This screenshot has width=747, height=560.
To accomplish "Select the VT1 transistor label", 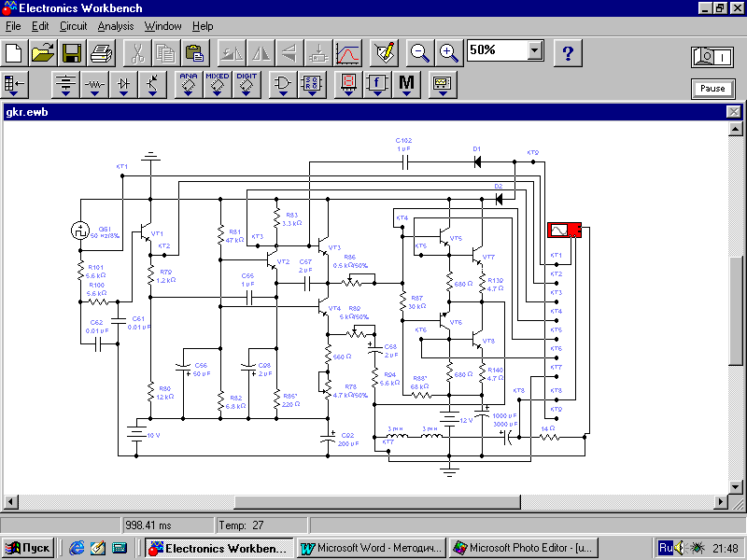I will (157, 234).
